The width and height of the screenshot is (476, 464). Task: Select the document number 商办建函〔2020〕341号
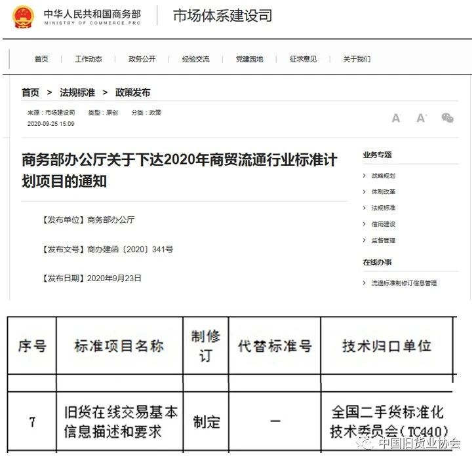click(130, 250)
